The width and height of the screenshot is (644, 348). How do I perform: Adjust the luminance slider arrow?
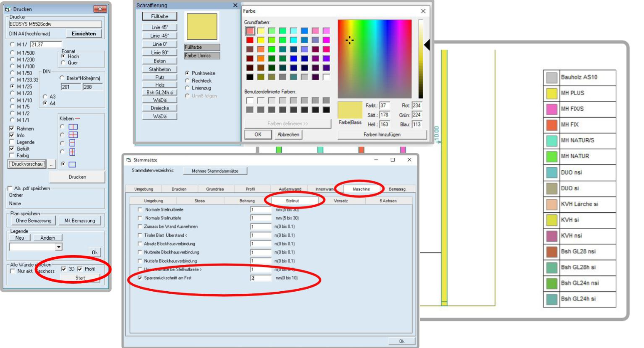pyautogui.click(x=427, y=45)
